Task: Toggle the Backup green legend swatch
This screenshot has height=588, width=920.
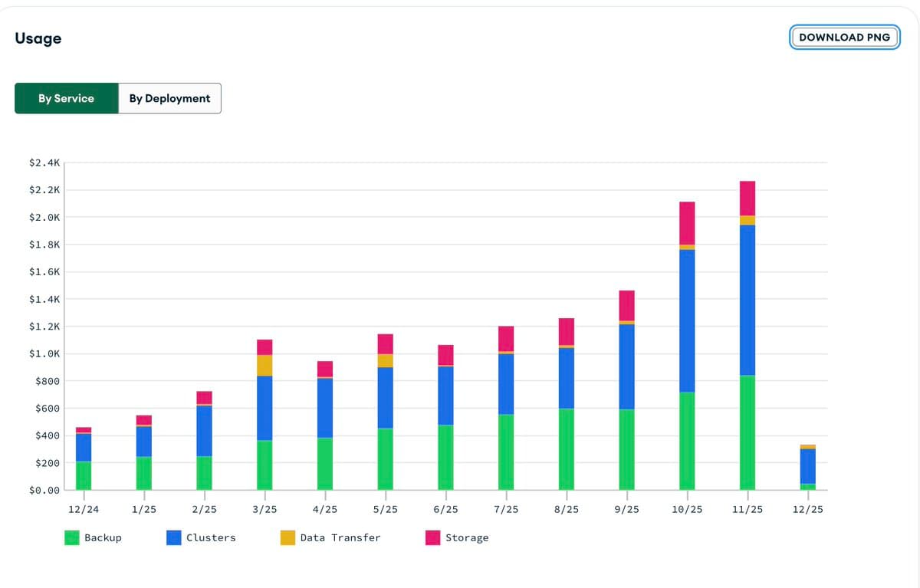Action: coord(71,537)
